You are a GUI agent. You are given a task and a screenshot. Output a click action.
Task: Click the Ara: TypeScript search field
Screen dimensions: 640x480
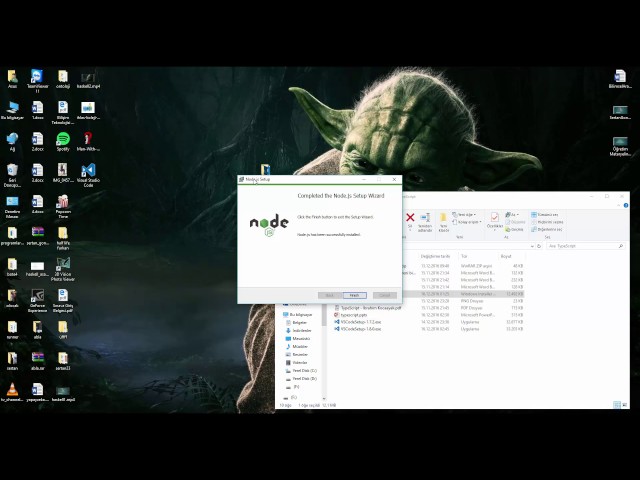coord(586,246)
